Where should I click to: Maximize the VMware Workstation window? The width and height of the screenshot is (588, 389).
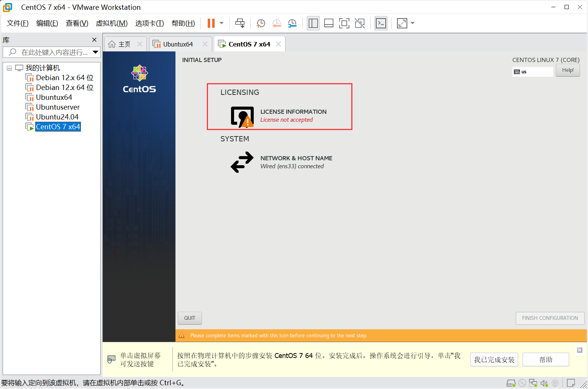point(566,7)
